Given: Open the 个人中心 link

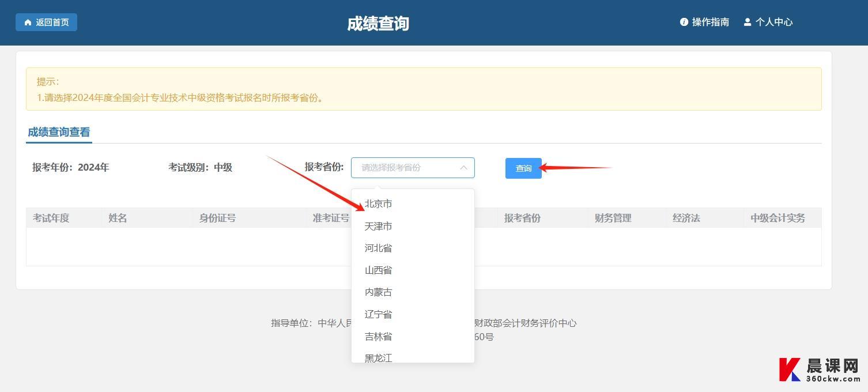Looking at the screenshot, I should click(x=768, y=22).
